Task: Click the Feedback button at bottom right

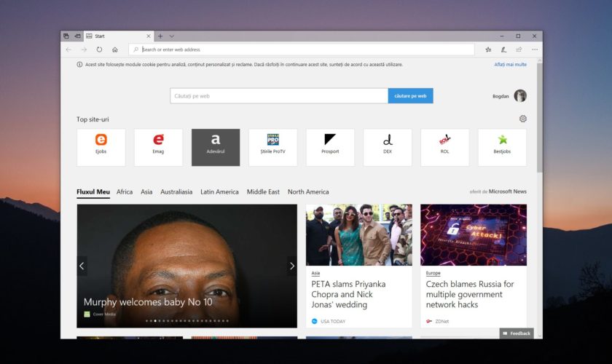Action: 517,333
